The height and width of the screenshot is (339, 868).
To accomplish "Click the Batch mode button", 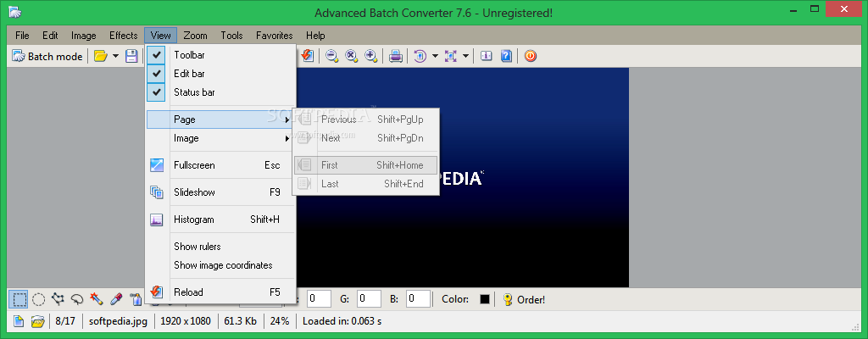I will (47, 56).
